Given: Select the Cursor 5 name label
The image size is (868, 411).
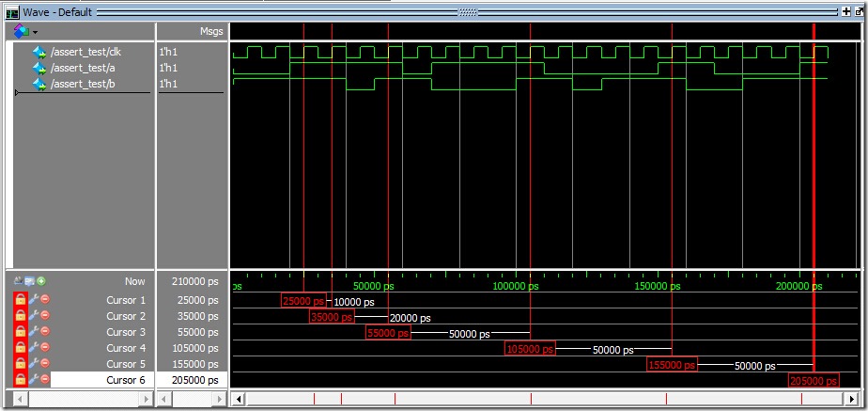Looking at the screenshot, I should coord(126,365).
